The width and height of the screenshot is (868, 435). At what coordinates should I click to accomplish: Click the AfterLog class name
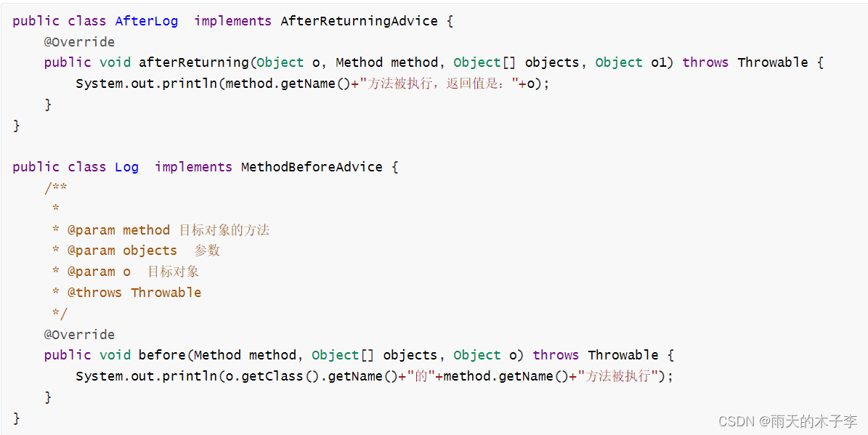[x=147, y=21]
